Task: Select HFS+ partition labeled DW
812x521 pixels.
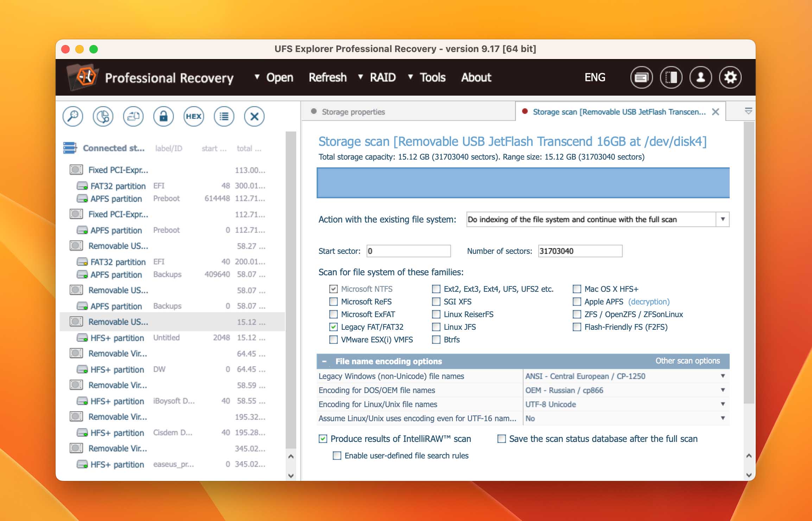Action: [x=172, y=369]
